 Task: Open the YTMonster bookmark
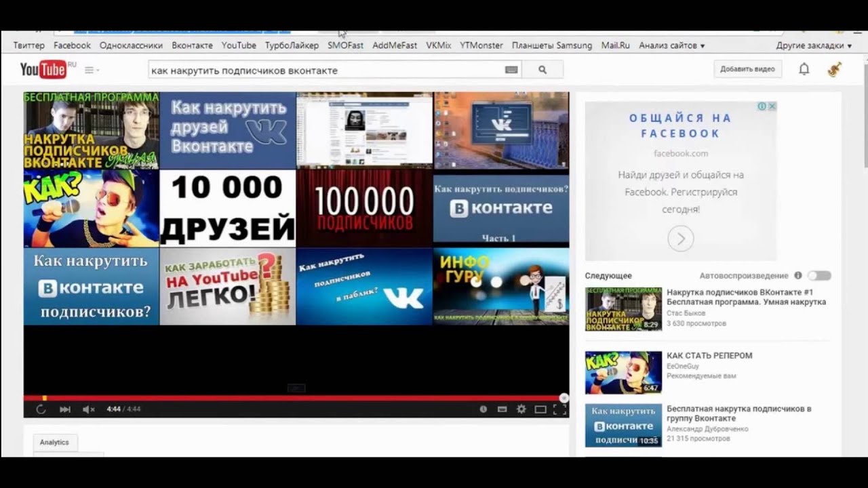[x=481, y=45]
